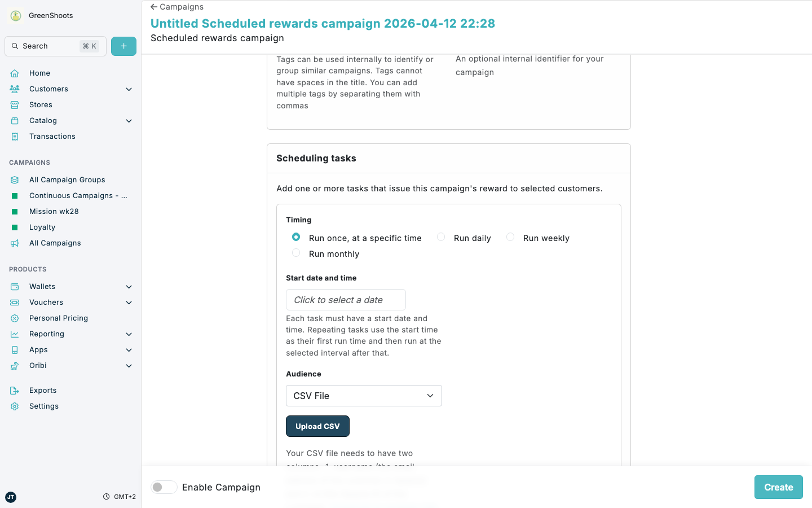The height and width of the screenshot is (508, 812).
Task: Open the Settings sidebar entry
Action: pyautogui.click(x=43, y=406)
